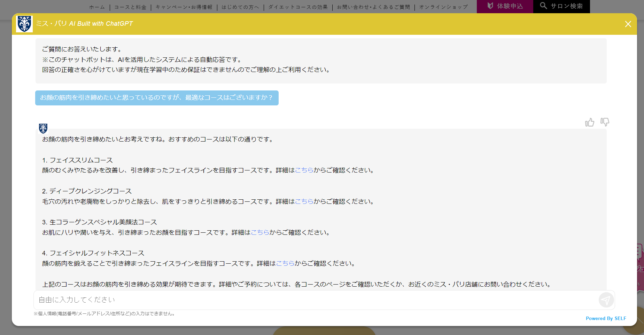
Task: Open ダイエットコースの効果 menu item
Action: coord(298,7)
